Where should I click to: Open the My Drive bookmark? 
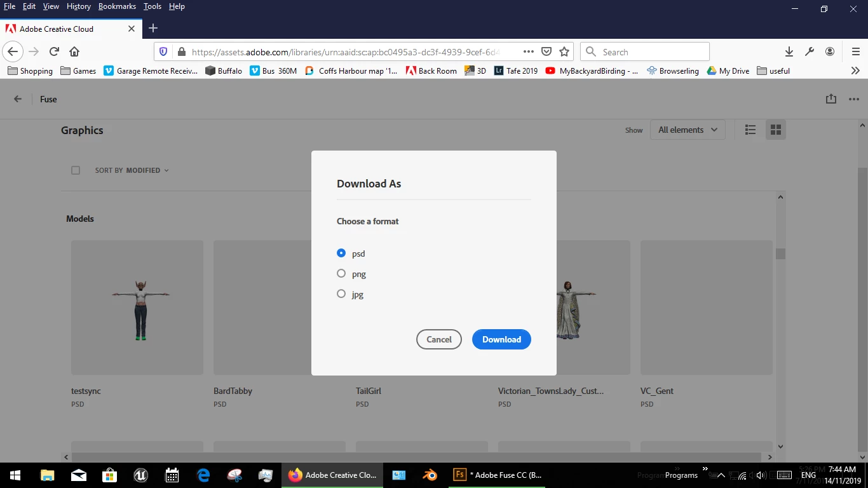point(728,71)
